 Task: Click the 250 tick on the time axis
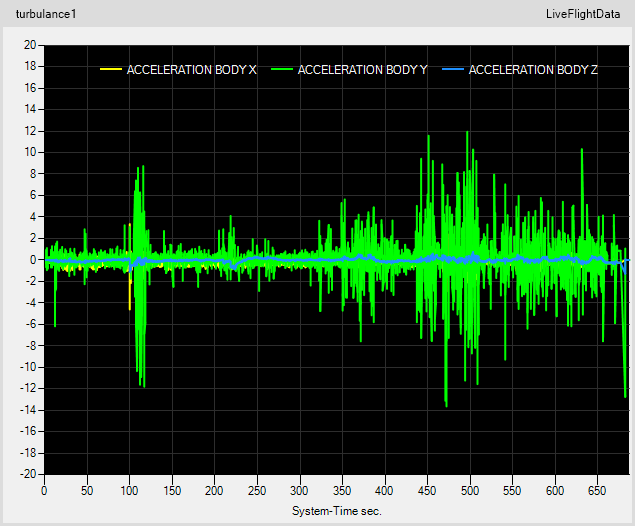coord(258,491)
